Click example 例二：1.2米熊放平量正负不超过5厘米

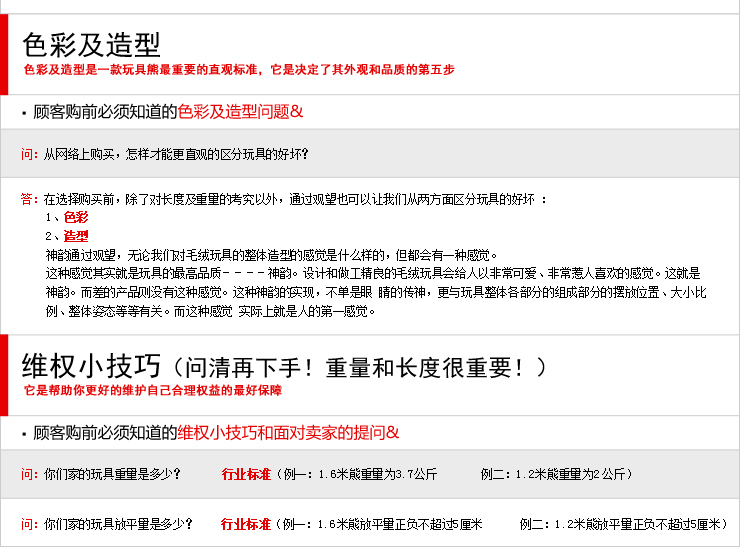[x=621, y=524]
